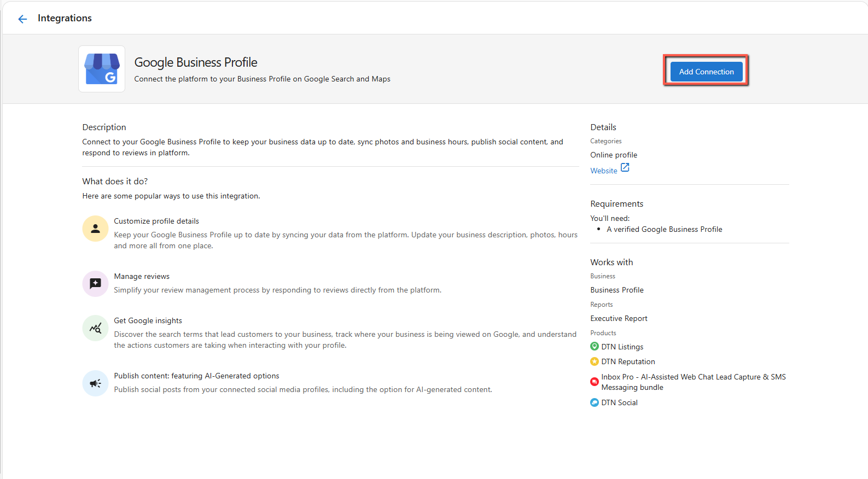Click the DTN Listings green pin icon
Screen dimensions: 868x479
tap(595, 346)
